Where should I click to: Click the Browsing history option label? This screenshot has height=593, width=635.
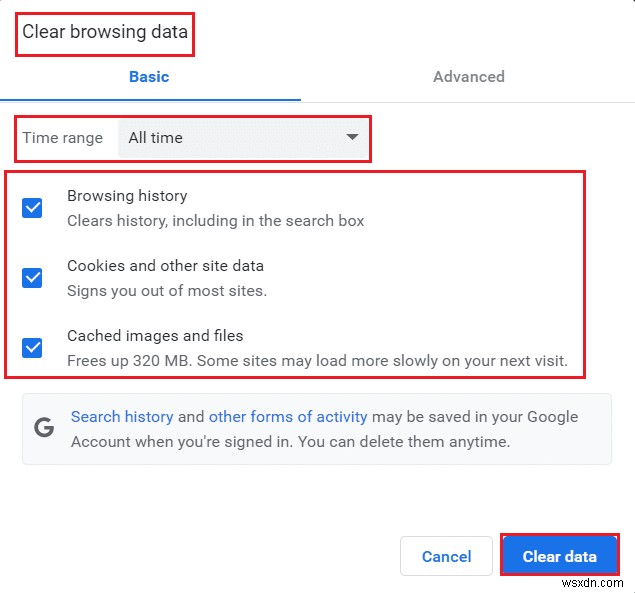127,196
